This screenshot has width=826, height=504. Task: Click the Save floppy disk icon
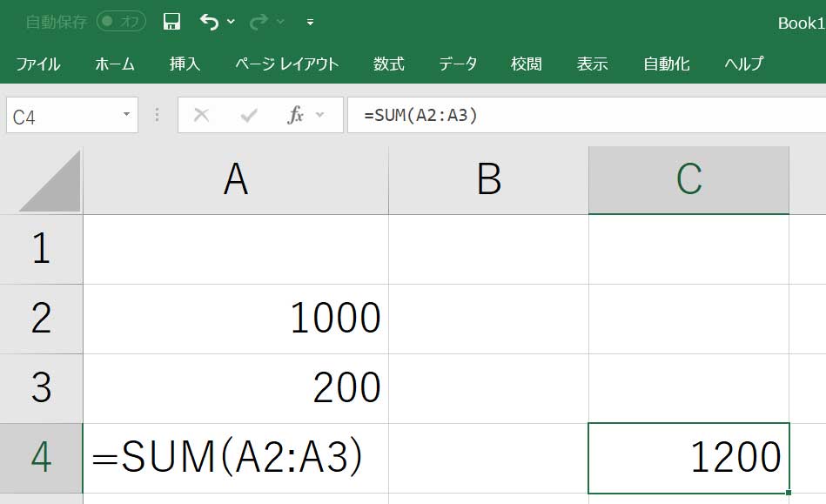click(171, 22)
